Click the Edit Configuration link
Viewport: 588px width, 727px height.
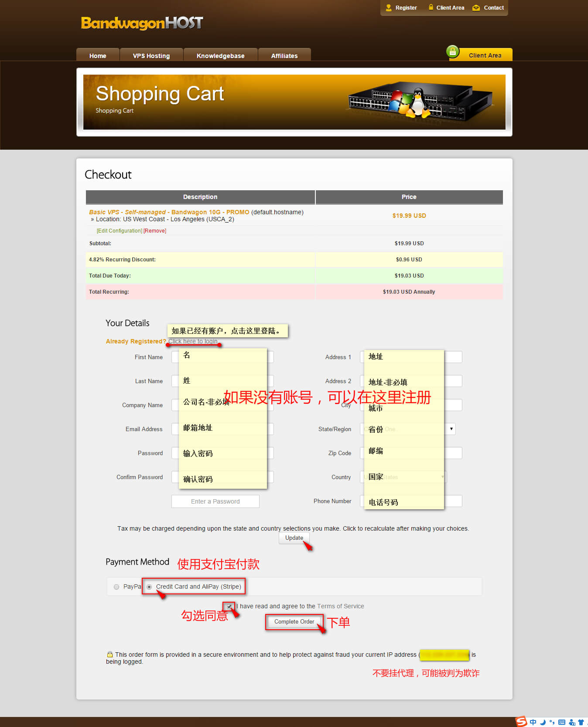120,231
